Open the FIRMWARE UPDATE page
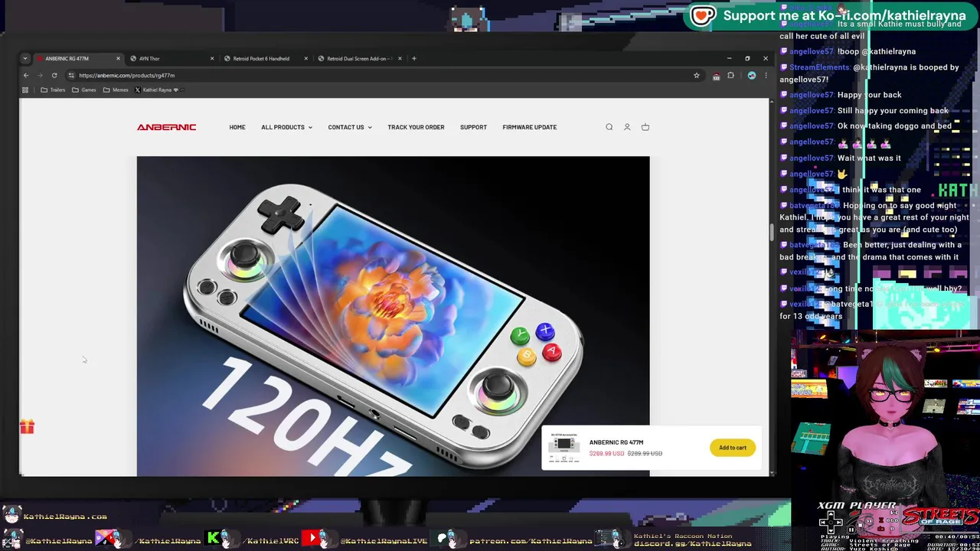980x551 pixels. (x=530, y=127)
